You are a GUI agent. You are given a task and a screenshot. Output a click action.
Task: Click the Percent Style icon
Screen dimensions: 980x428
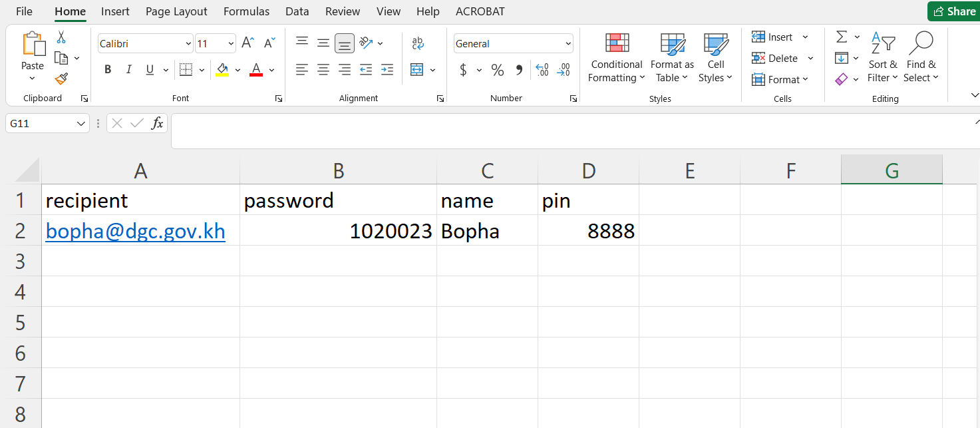click(497, 70)
